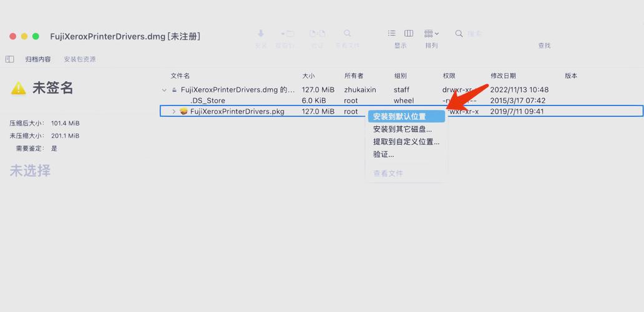Image resolution: width=644 pixels, height=312 pixels.
Task: Select the FujiXeroxPrinterDrivers.dmg 的… row name
Action: point(238,90)
